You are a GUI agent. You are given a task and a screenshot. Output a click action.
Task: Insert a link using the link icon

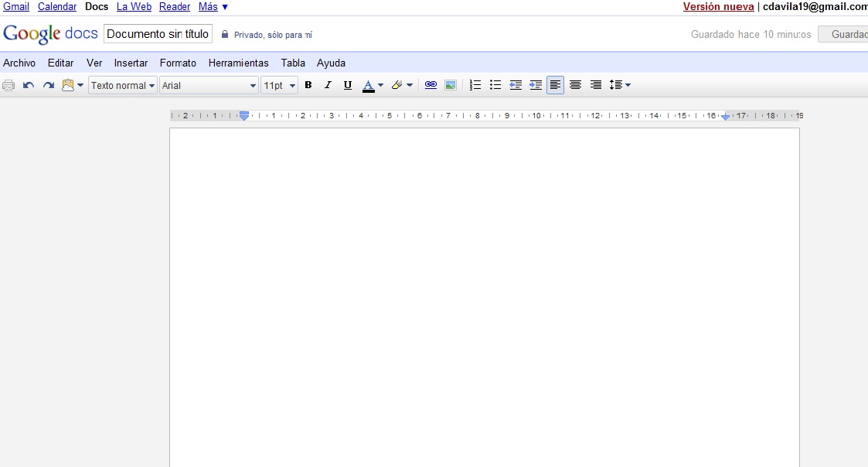tap(431, 85)
